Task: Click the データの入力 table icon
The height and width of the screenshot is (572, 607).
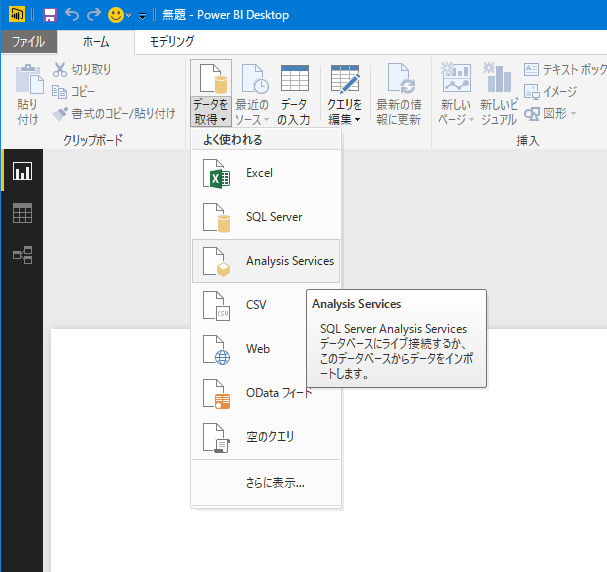Action: 294,80
